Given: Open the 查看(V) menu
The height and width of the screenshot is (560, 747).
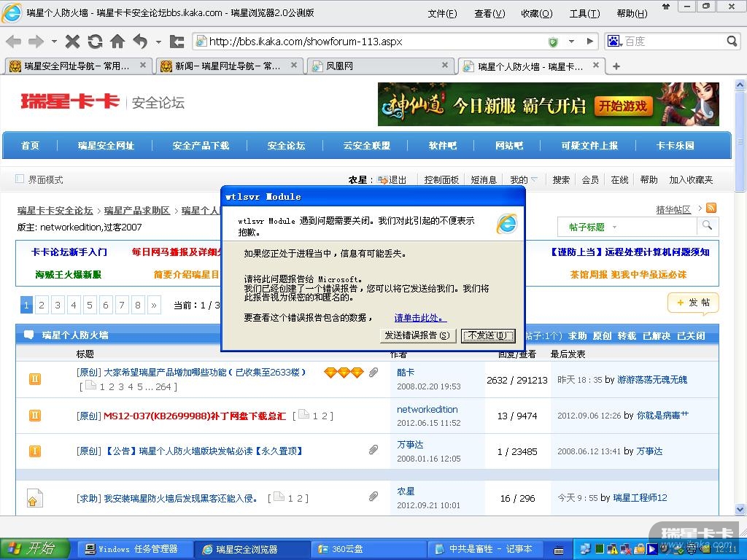Looking at the screenshot, I should point(489,14).
